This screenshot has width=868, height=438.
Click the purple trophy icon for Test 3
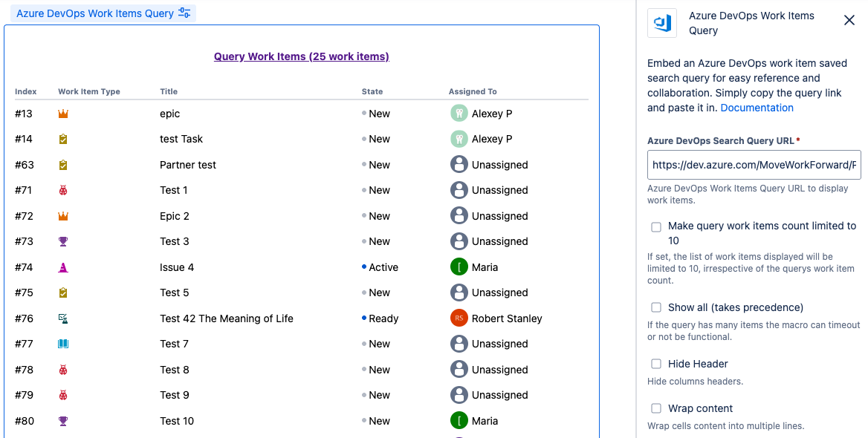63,241
